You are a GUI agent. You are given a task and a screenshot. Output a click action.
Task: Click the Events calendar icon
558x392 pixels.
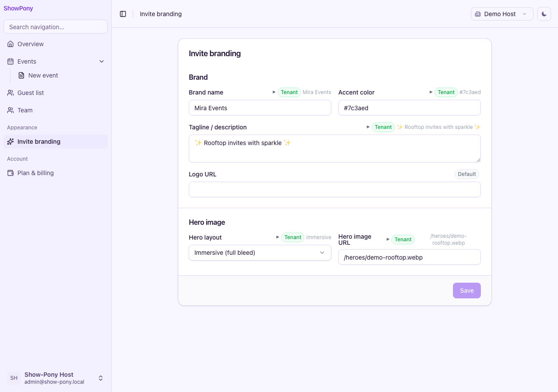[10, 61]
